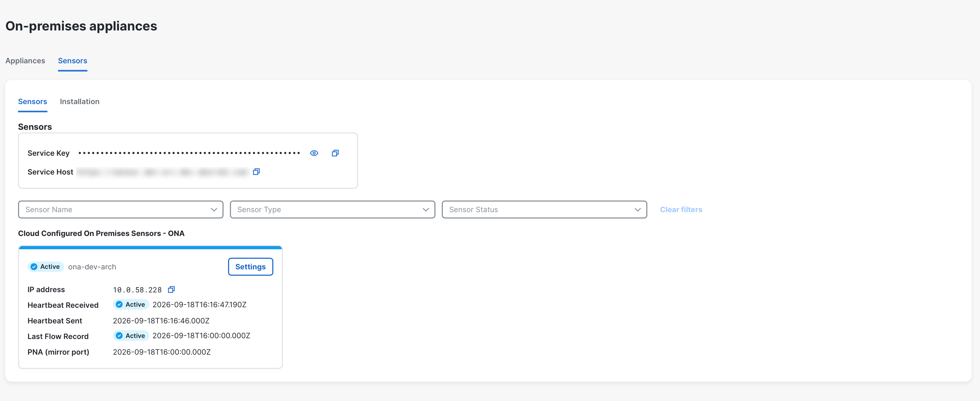980x401 pixels.
Task: Click heartbeat received timestamp 2026-09-18T16:16:47.190Z
Action: (x=199, y=304)
